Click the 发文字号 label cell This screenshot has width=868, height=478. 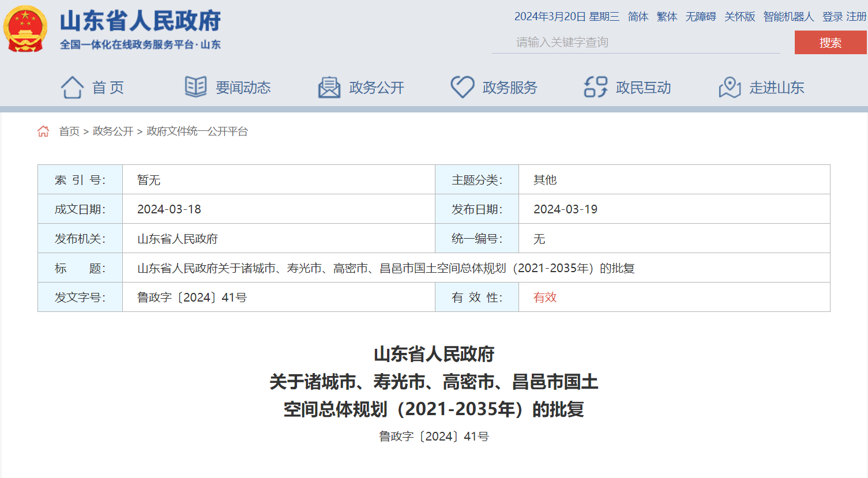point(80,298)
